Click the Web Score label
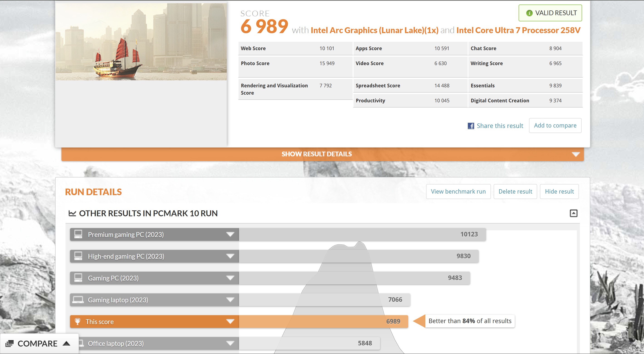This screenshot has width=644, height=354. 253,49
